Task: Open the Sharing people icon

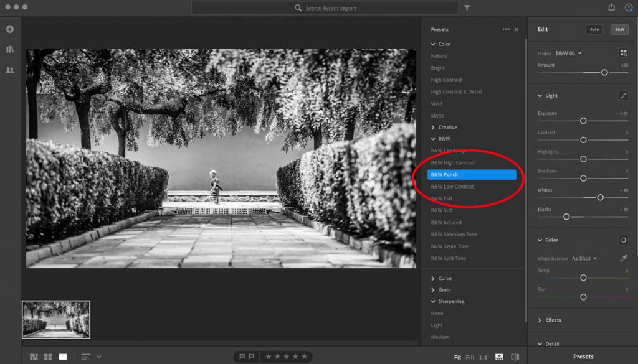Action: 10,70
